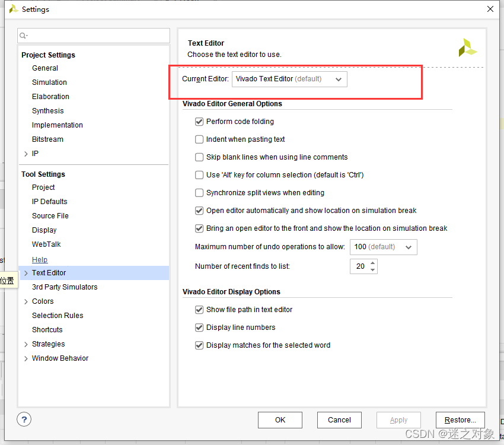
Task: Select WebTalk settings
Action: [46, 244]
